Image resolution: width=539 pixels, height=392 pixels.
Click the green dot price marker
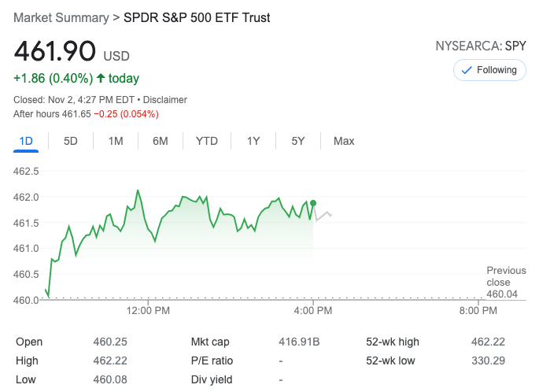click(x=313, y=203)
